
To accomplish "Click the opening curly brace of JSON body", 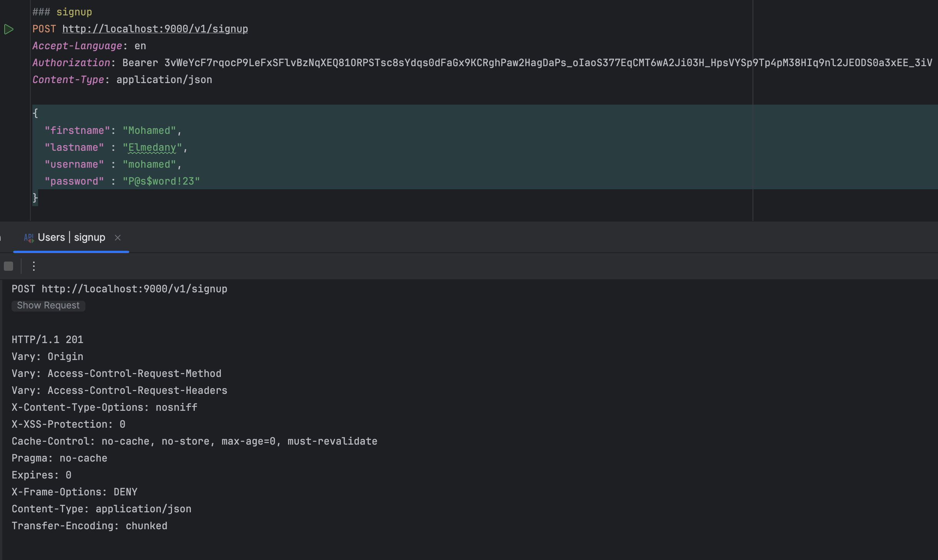I will [35, 113].
